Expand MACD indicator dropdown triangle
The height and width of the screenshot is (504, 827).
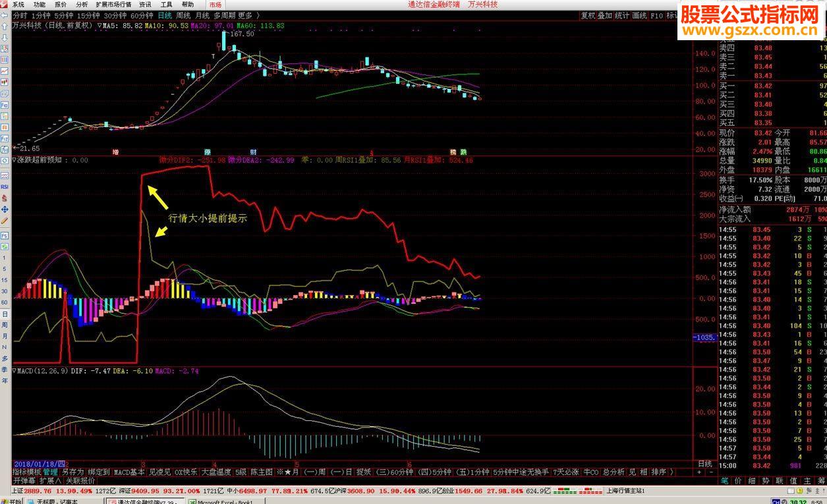(x=14, y=371)
